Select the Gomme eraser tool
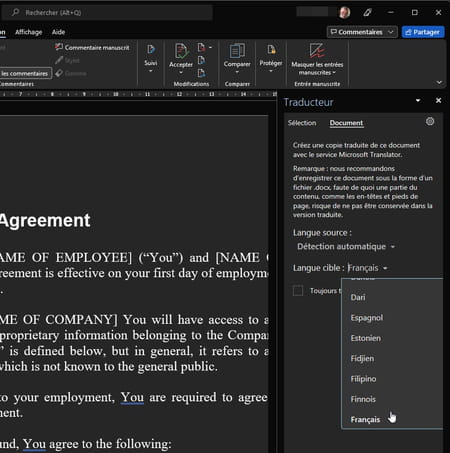The width and height of the screenshot is (450, 453). (x=59, y=73)
